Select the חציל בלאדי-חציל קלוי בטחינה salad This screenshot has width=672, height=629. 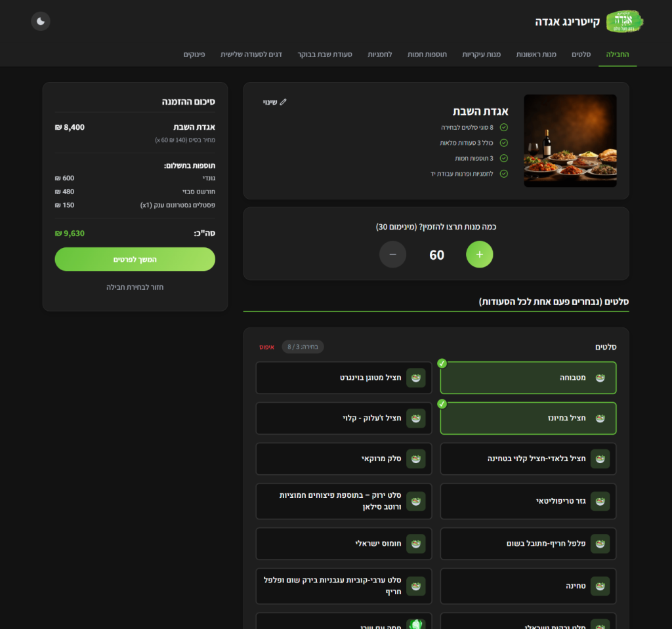pos(528,459)
